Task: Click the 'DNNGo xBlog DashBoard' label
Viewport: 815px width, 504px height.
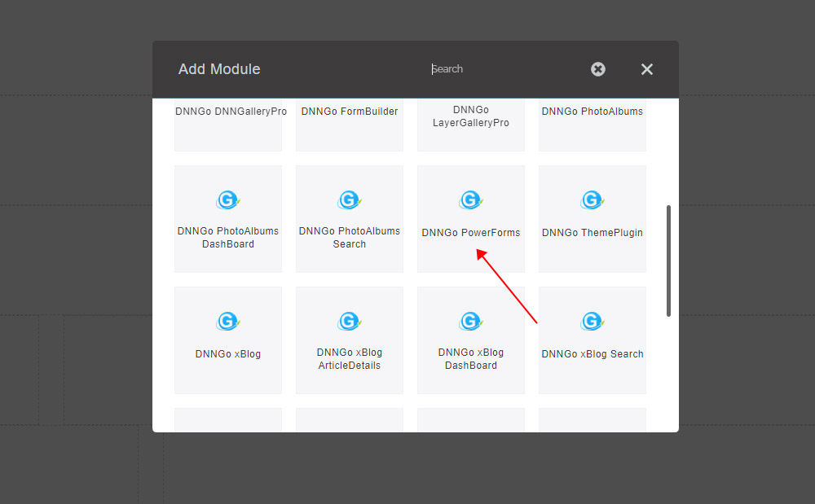Action: pos(471,359)
